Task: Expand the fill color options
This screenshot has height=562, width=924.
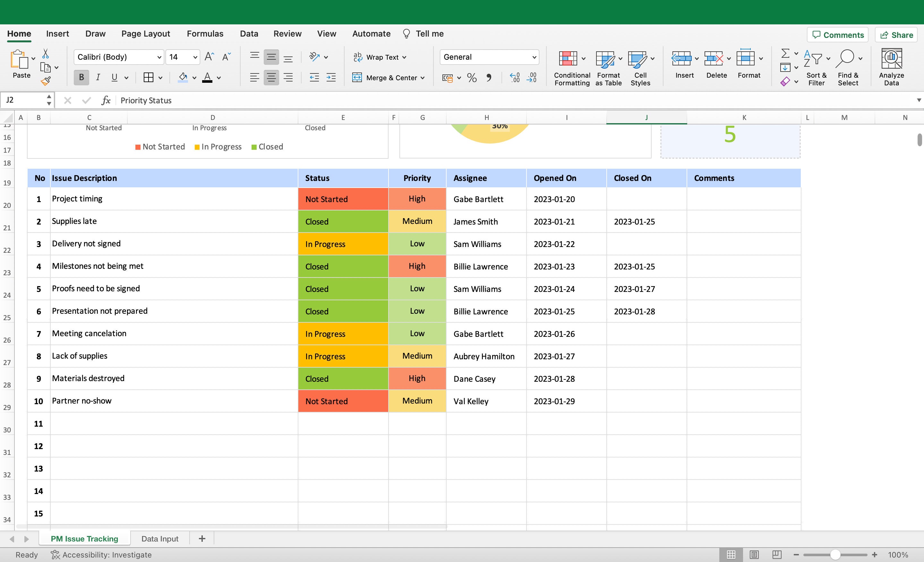Action: (x=194, y=78)
